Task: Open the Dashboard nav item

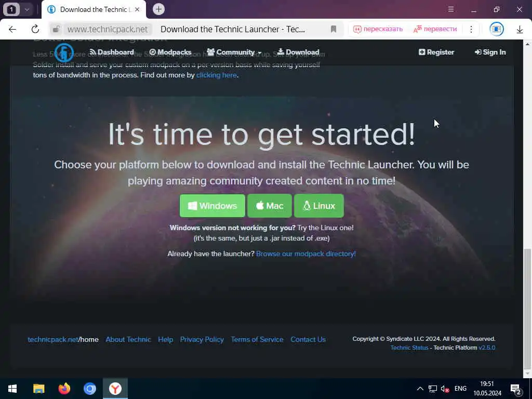Action: [x=112, y=52]
